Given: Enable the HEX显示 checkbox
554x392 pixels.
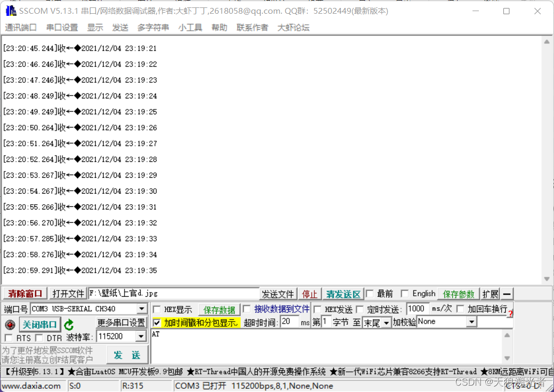Looking at the screenshot, I should tap(157, 308).
